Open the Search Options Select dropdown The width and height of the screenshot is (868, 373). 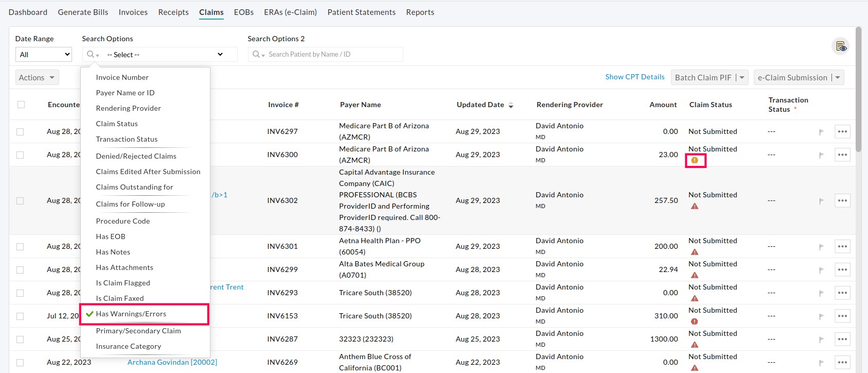165,54
